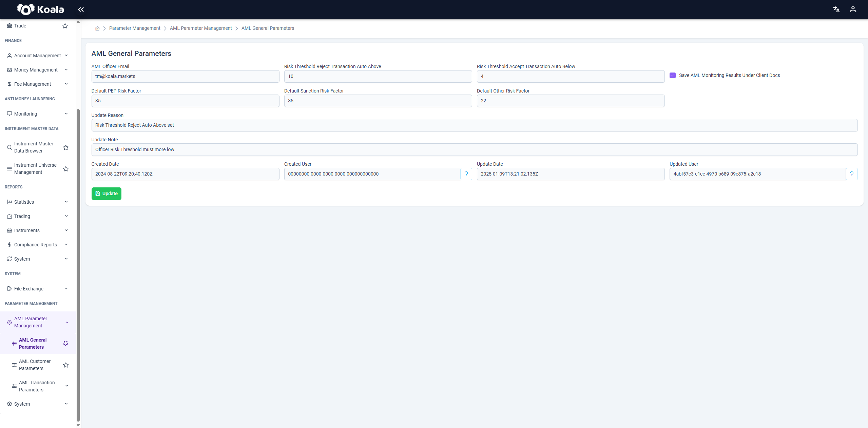The height and width of the screenshot is (428, 868).
Task: Open the language translation icon
Action: [x=836, y=9]
